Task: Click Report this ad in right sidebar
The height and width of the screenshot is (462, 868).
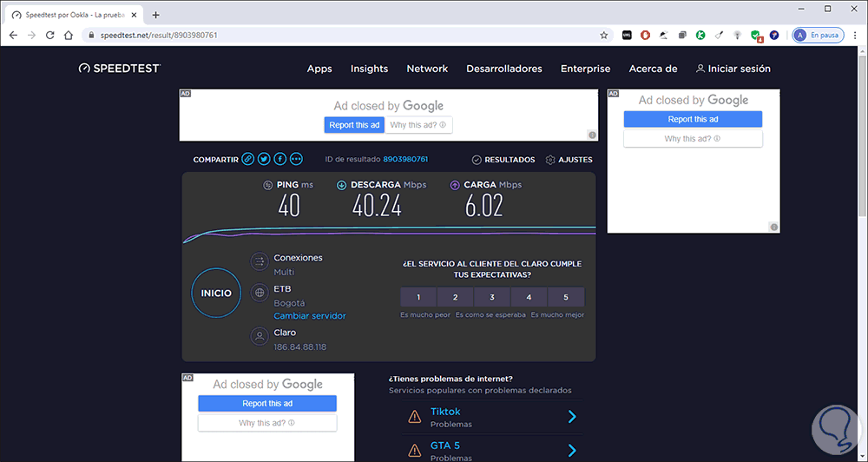Action: coord(693,119)
